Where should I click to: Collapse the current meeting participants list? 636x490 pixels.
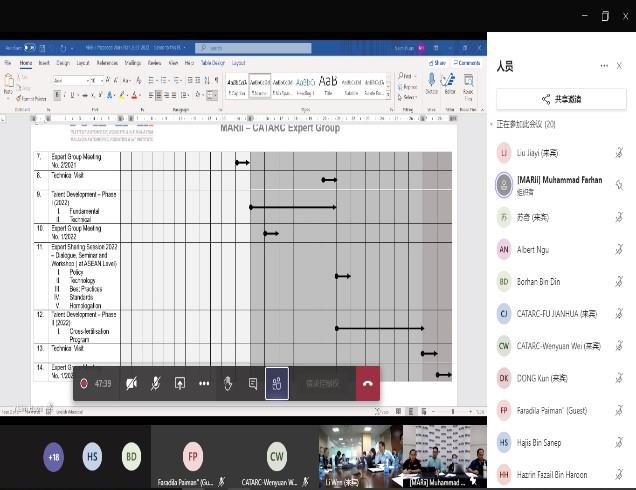point(491,125)
